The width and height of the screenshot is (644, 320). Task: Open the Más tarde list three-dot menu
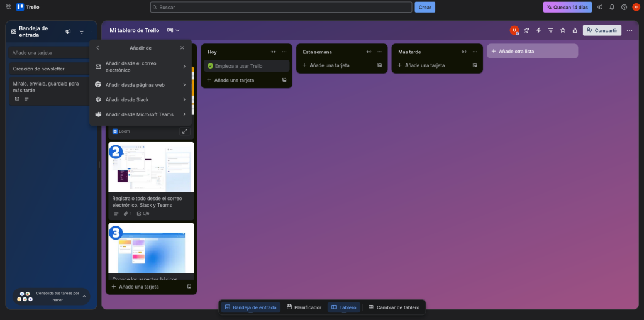pyautogui.click(x=475, y=52)
